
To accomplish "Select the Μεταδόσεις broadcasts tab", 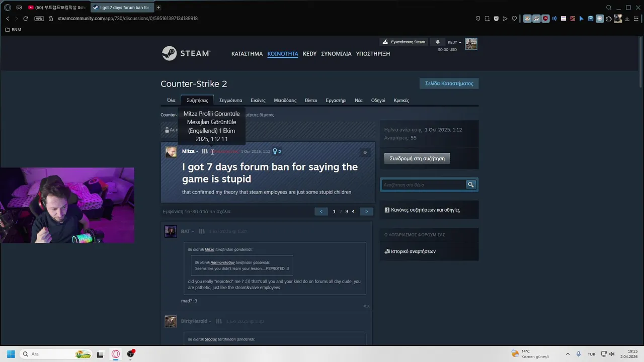I will (285, 101).
